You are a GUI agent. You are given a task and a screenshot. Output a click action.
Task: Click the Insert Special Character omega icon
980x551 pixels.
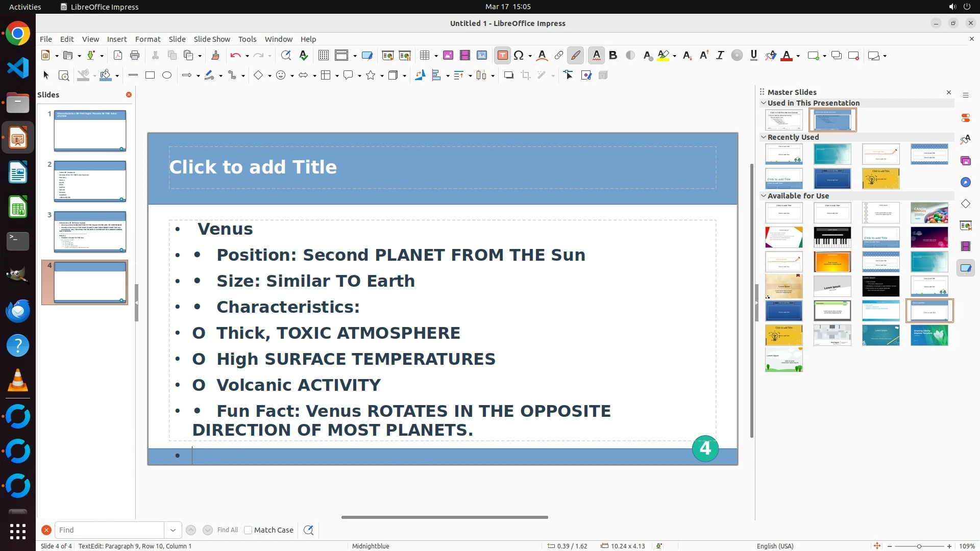click(x=519, y=56)
